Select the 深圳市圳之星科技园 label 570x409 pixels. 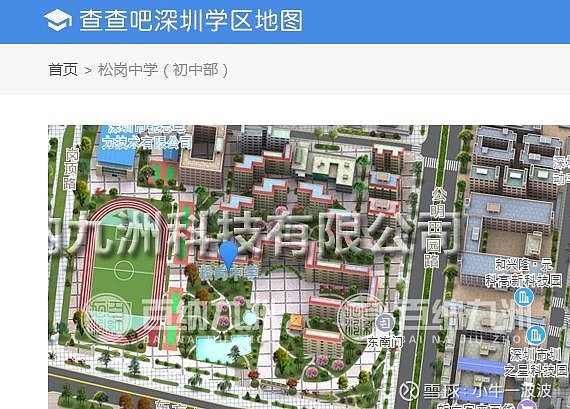pos(536,362)
